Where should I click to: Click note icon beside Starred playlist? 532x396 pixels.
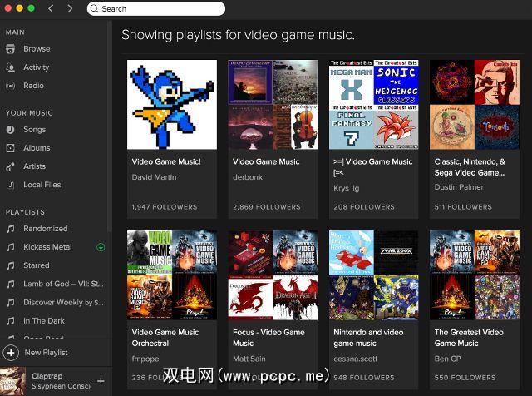(x=11, y=265)
